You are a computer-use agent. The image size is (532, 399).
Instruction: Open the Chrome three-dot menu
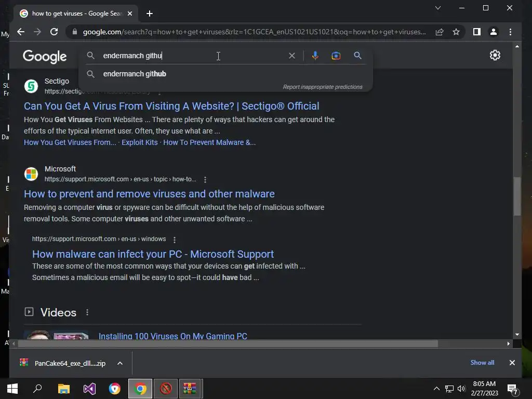click(x=510, y=32)
